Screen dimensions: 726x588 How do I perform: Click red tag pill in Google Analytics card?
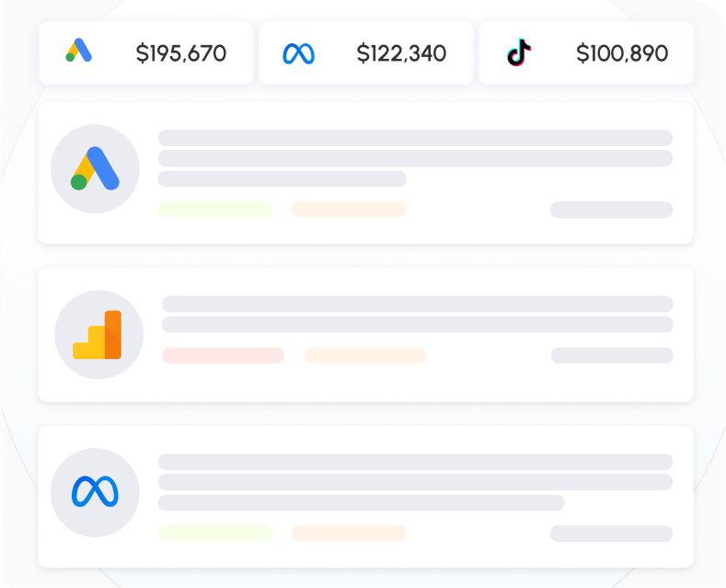[x=224, y=355]
